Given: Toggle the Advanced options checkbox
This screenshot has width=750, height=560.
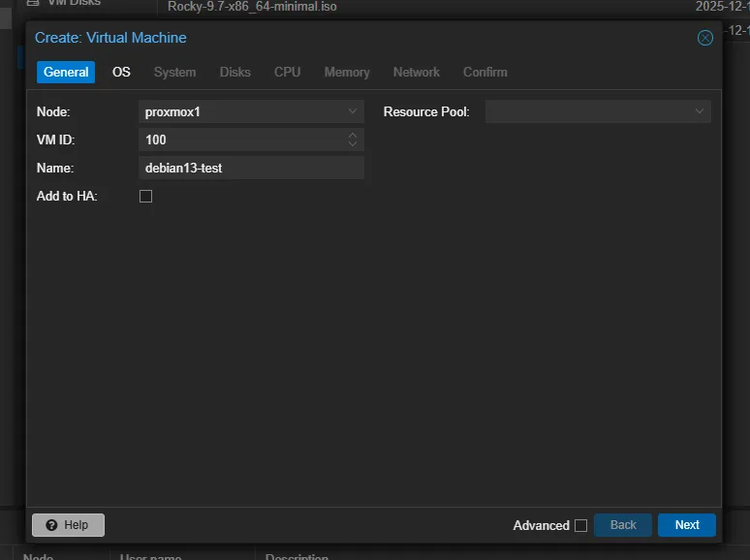Looking at the screenshot, I should (580, 525).
